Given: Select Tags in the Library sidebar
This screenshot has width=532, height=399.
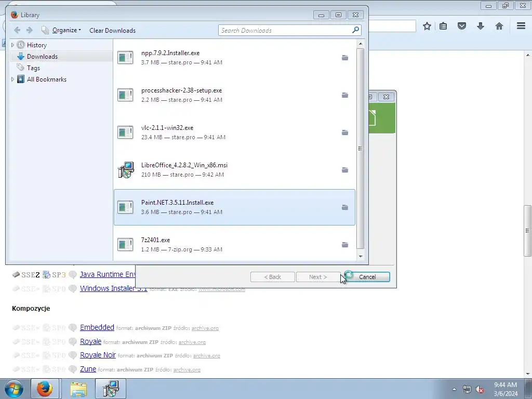Looking at the screenshot, I should [33, 68].
